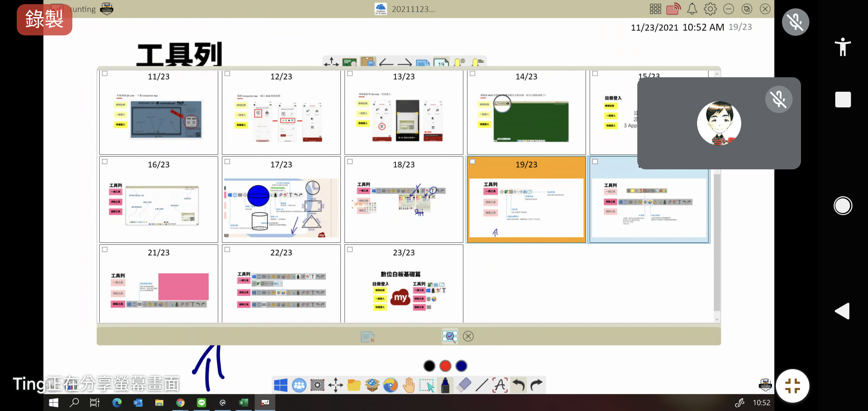Image resolution: width=868 pixels, height=411 pixels.
Task: Close the page manager with X
Action: pyautogui.click(x=468, y=336)
